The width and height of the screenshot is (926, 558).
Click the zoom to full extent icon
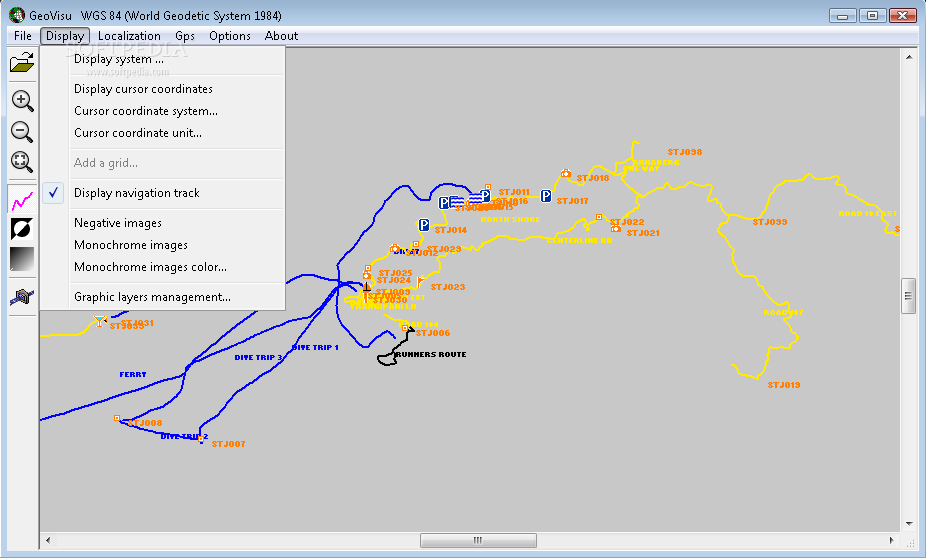point(22,161)
